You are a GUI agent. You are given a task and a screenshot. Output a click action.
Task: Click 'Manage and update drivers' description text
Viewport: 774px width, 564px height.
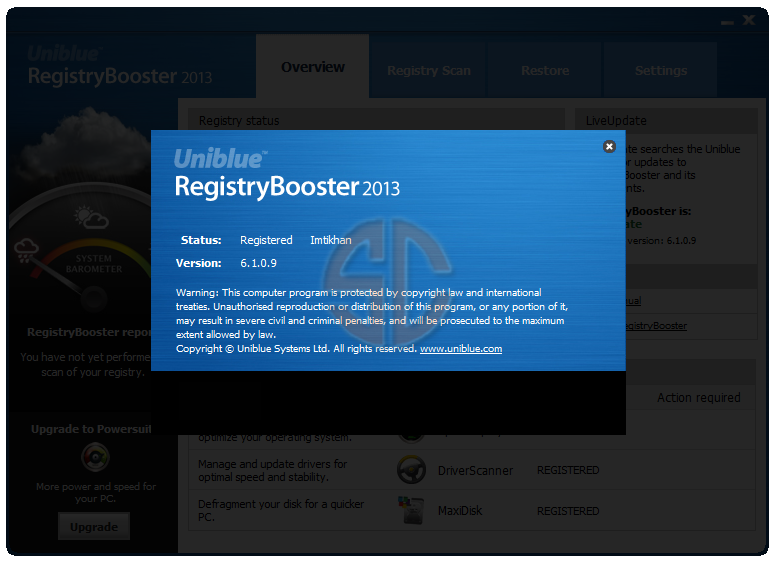point(272,470)
